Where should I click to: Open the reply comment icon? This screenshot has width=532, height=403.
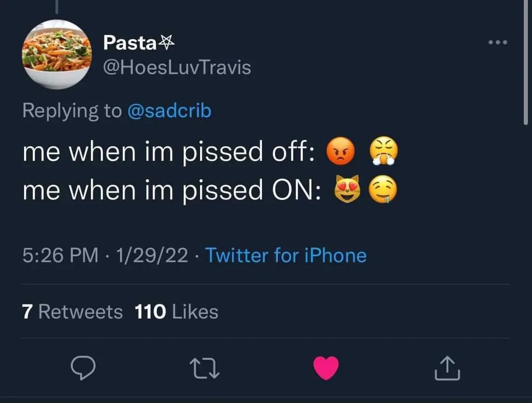click(x=84, y=369)
